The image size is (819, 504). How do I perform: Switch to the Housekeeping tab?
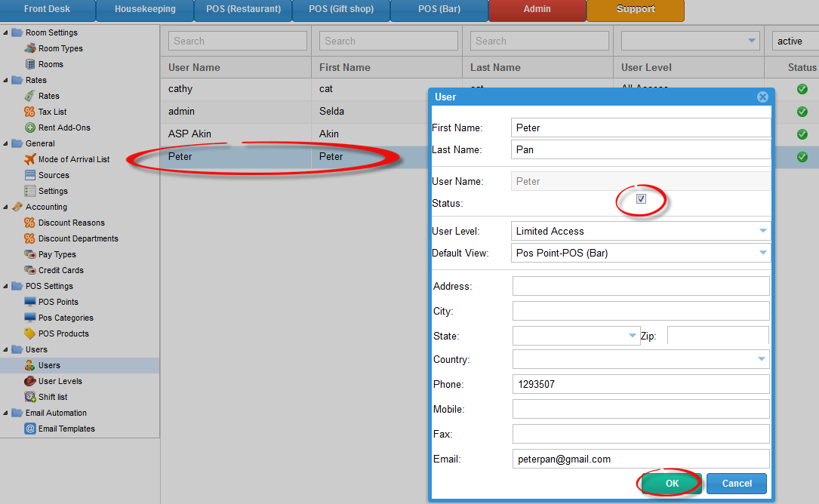(145, 10)
